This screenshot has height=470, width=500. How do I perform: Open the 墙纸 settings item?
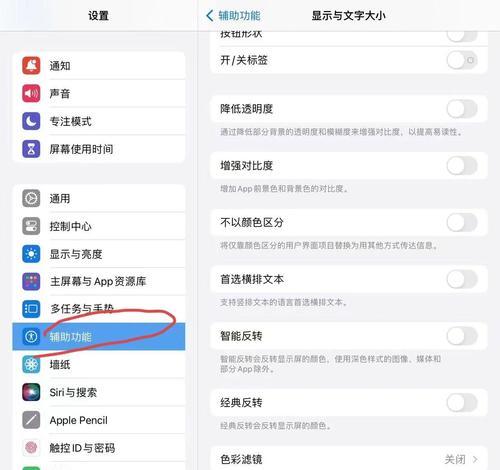click(99, 364)
